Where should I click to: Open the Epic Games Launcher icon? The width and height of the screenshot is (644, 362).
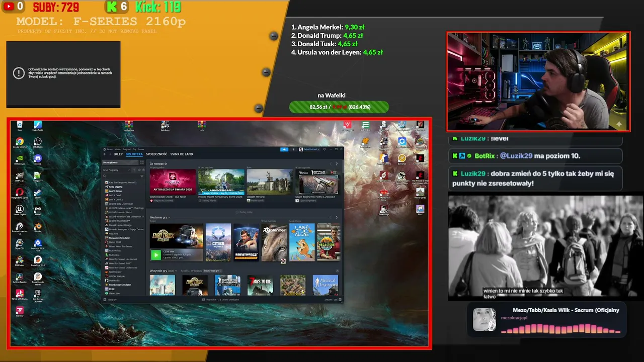38,295
